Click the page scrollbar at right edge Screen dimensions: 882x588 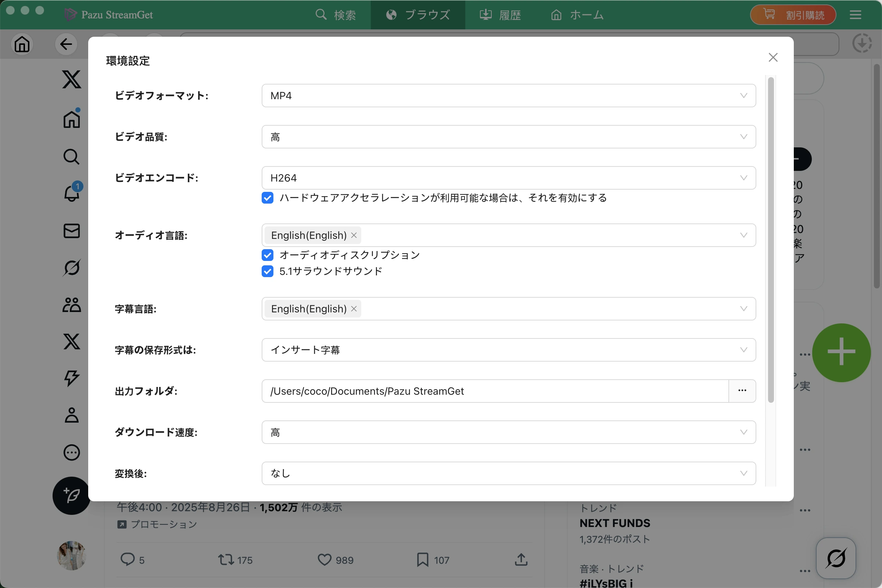tap(876, 176)
